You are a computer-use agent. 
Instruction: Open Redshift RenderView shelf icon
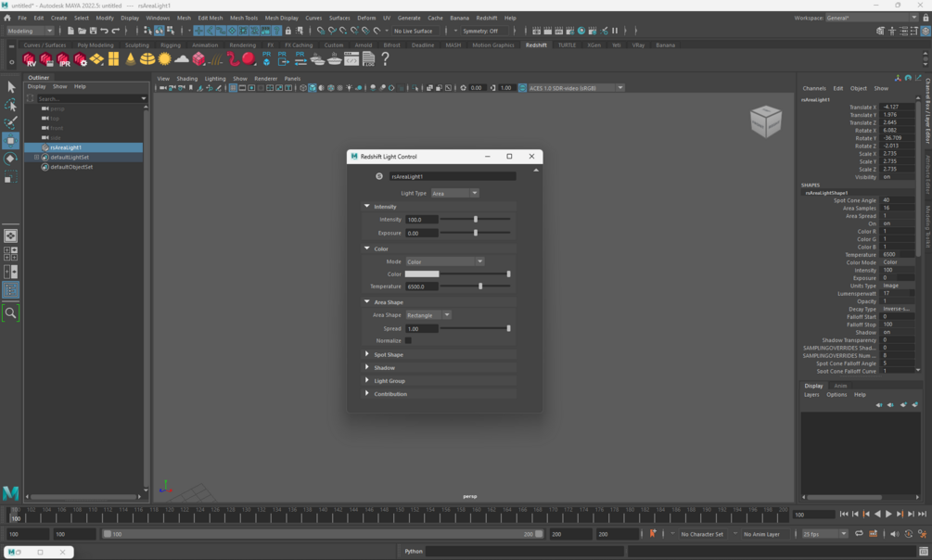(29, 58)
